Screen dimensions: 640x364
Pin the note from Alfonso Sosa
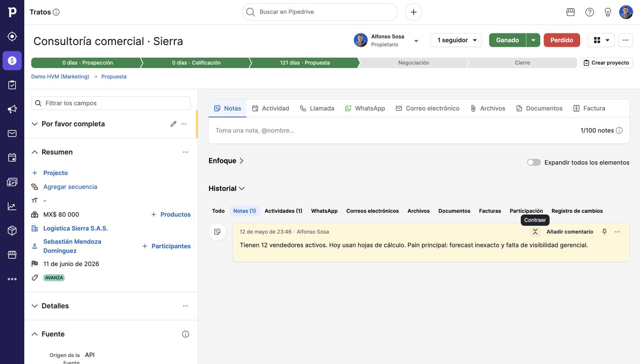604,232
